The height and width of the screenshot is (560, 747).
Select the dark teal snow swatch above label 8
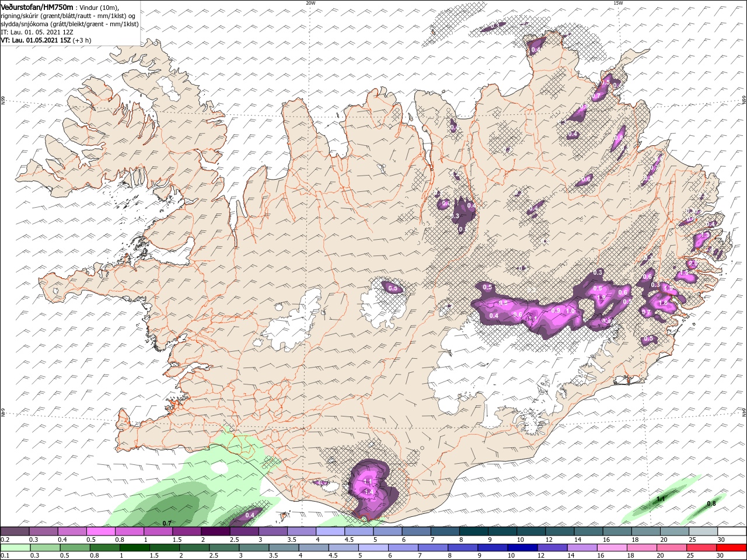474,531
